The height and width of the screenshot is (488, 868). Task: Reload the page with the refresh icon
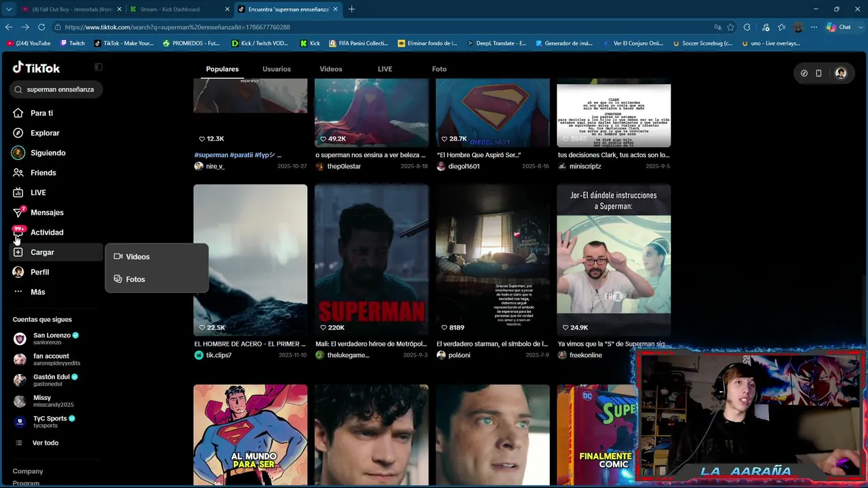tap(41, 27)
